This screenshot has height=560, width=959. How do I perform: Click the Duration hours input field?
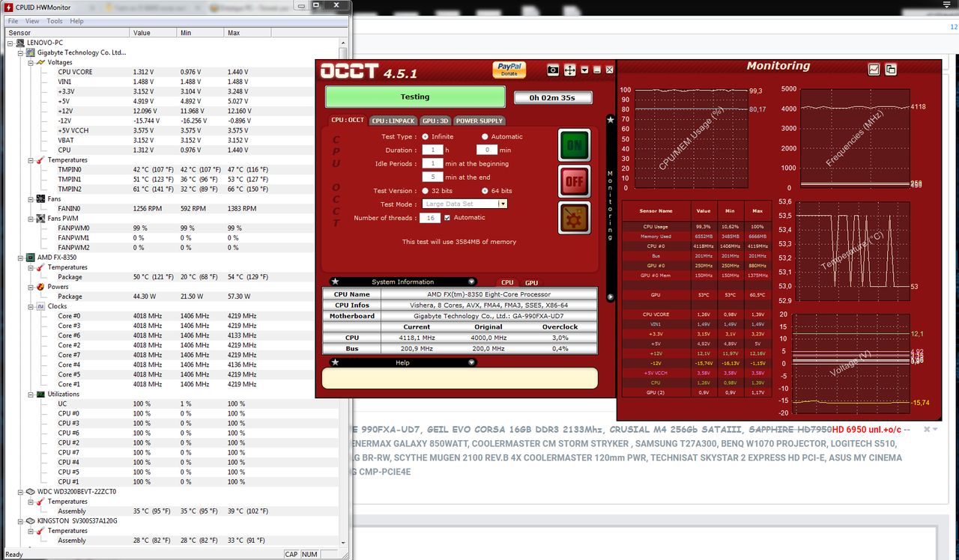click(431, 150)
